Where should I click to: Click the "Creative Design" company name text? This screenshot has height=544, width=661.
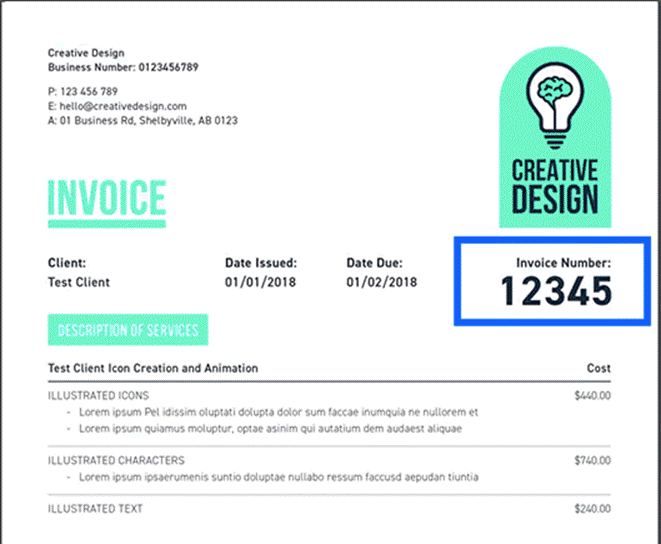[86, 53]
